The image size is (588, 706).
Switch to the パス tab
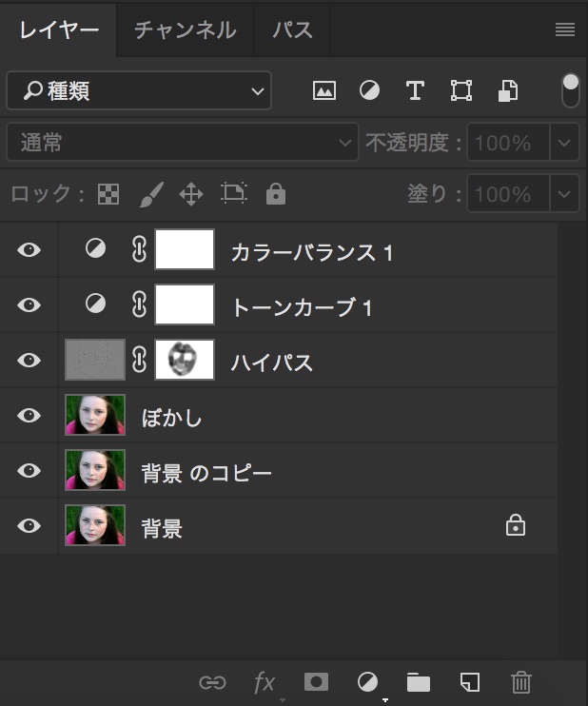[x=292, y=30]
